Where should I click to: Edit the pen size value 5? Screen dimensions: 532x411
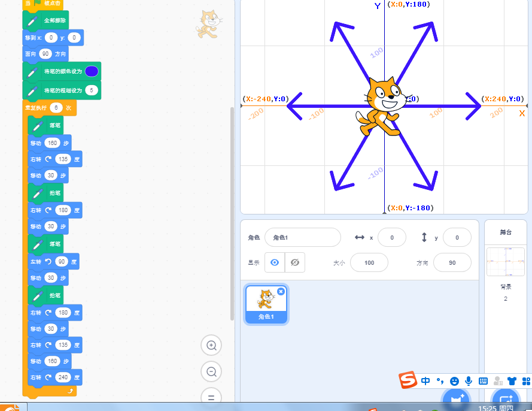click(92, 90)
